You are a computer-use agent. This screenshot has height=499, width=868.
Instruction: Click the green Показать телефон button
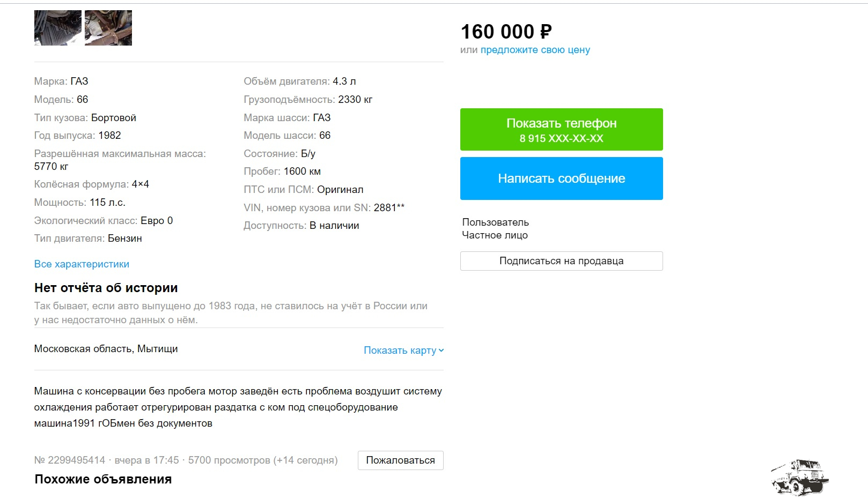pos(561,130)
